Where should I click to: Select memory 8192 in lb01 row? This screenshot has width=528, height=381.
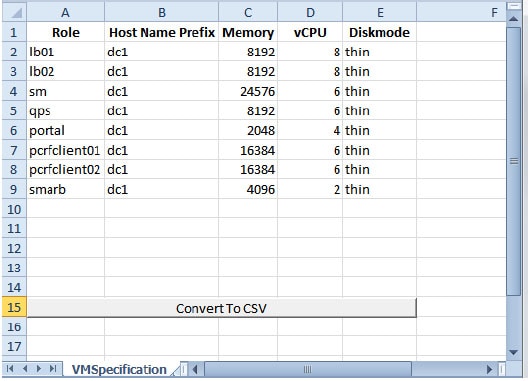[x=248, y=52]
